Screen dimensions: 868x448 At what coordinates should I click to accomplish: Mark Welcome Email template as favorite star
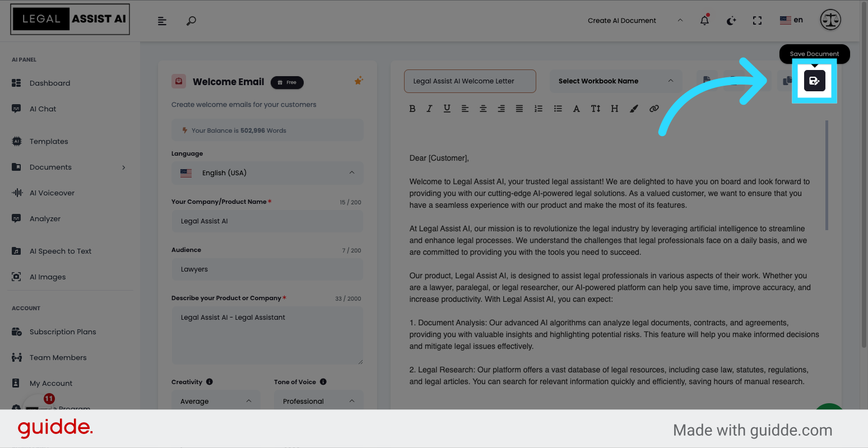coord(359,81)
